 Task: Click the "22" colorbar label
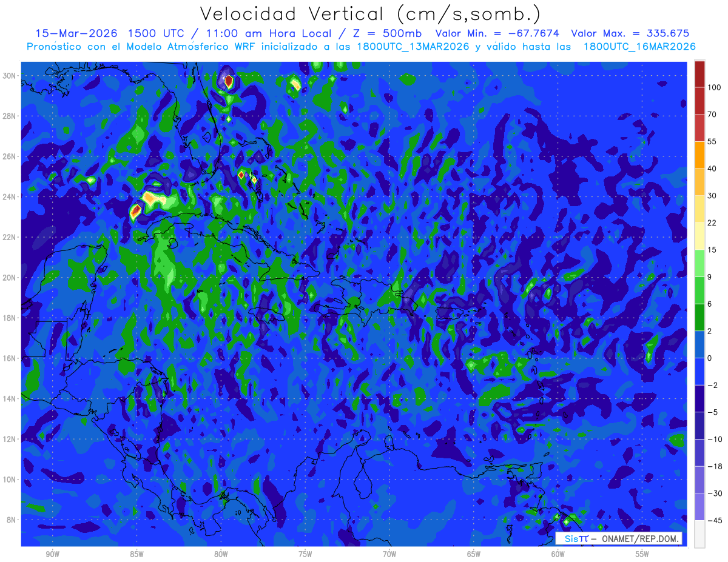(712, 222)
